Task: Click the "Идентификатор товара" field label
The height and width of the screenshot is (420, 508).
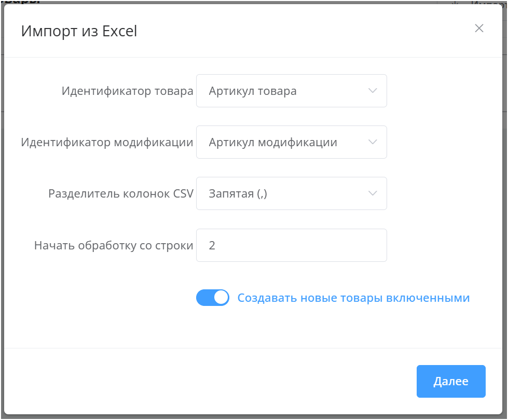Action: click(x=127, y=91)
